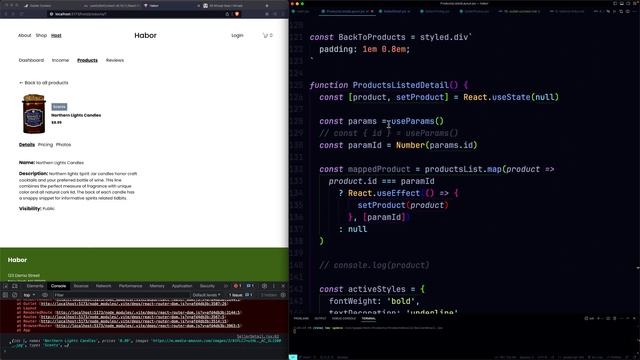Screen dimensions: 640x360
Task: Open console settings gear beside hidden count
Action: click(283, 295)
